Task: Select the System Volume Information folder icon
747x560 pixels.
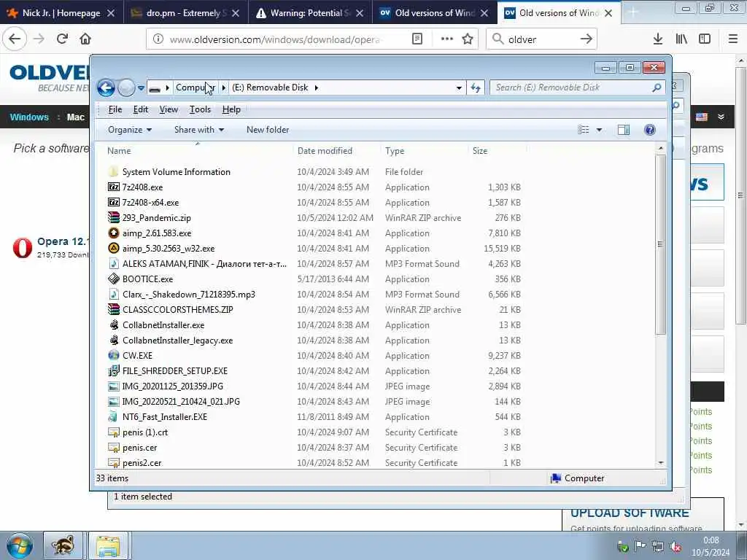Action: coord(113,172)
